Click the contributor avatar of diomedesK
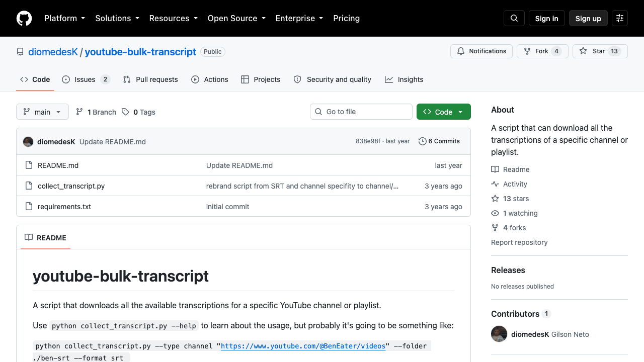644x362 pixels. coord(499,334)
